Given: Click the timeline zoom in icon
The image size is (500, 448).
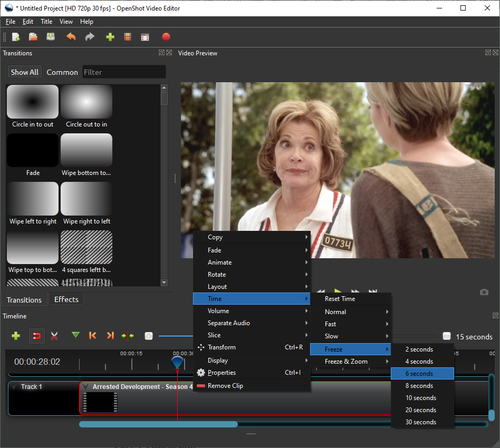Looking at the screenshot, I should coord(149,336).
